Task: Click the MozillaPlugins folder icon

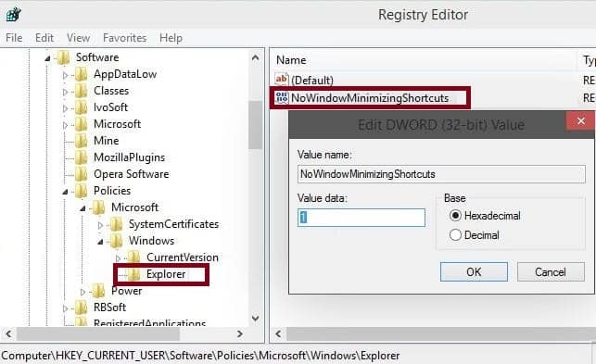Action: 81,157
